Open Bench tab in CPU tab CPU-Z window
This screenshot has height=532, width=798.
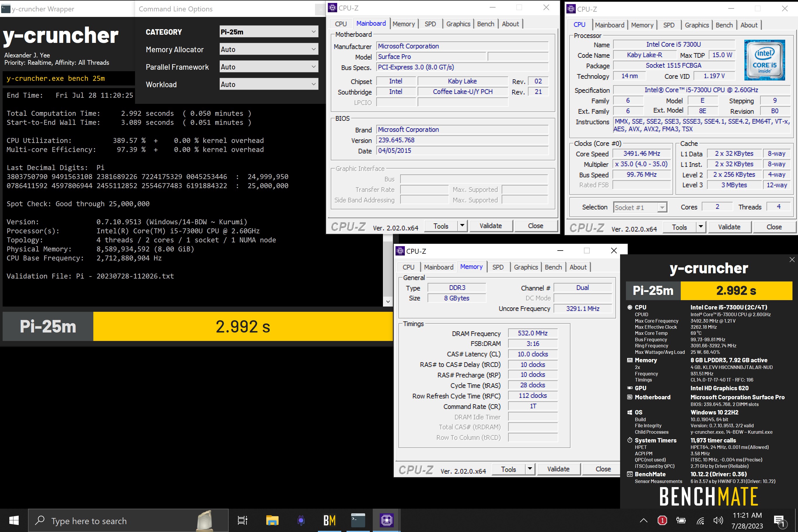click(724, 25)
